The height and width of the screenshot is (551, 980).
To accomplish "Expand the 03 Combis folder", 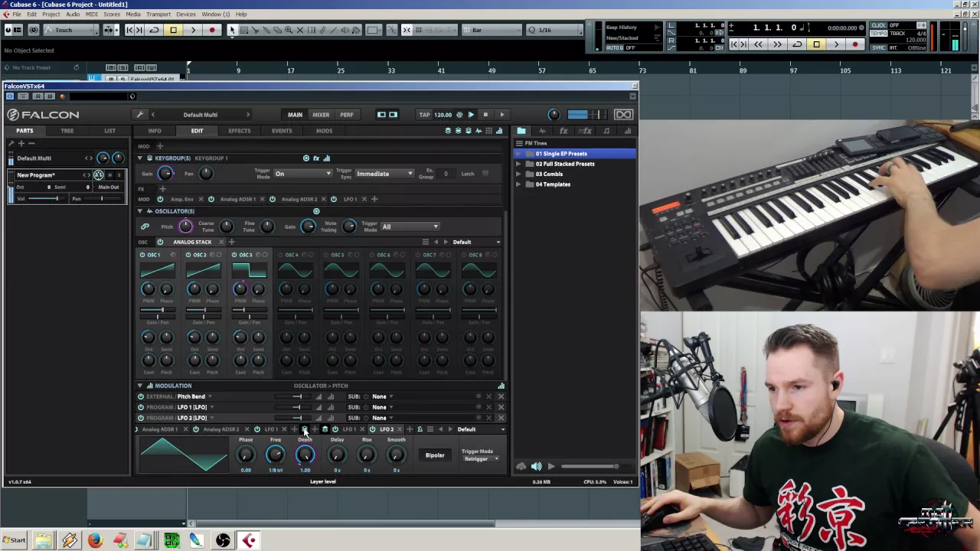I will tap(518, 174).
